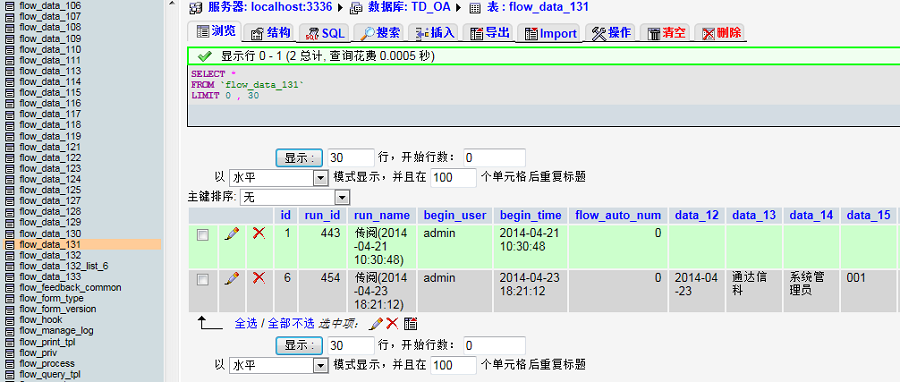Click red X delete icon for row id 1

259,233
